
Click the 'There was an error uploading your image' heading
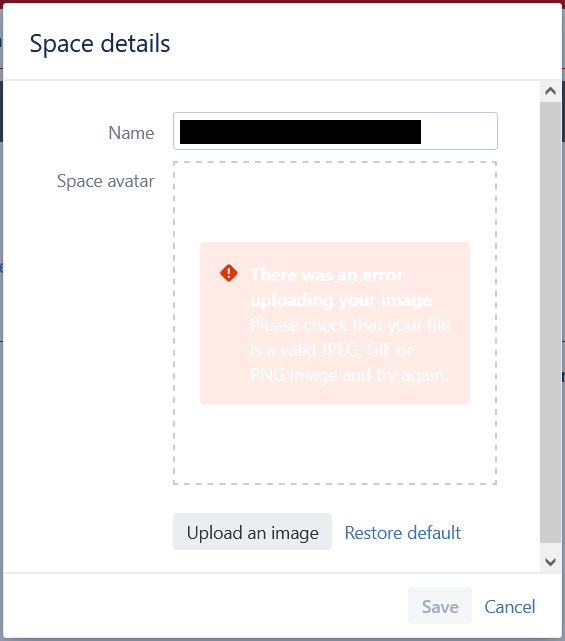[x=341, y=287]
